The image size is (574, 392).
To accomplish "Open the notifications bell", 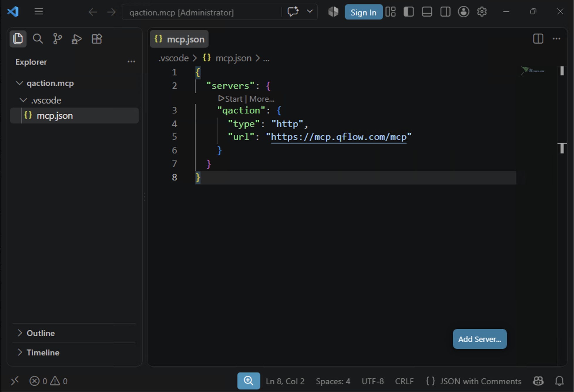I will (x=559, y=381).
